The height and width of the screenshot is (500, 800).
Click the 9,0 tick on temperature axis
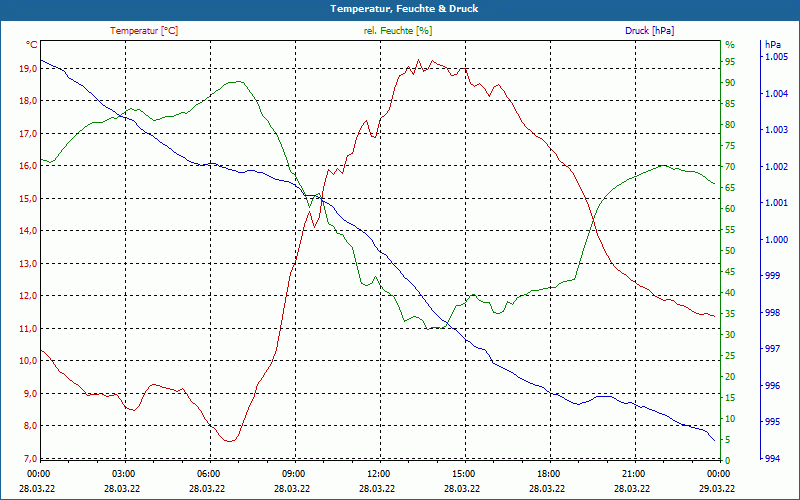(x=30, y=393)
